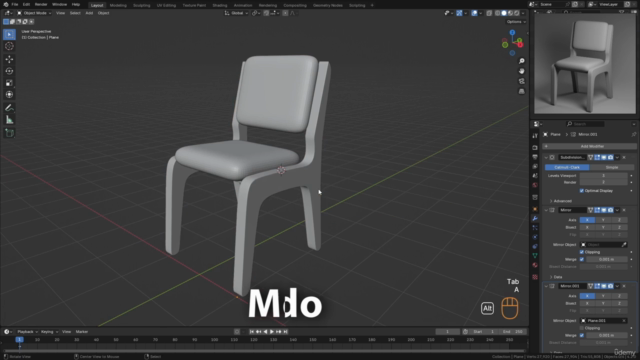
Task: Switch to Geometry Nodes workspace tab
Action: (327, 5)
